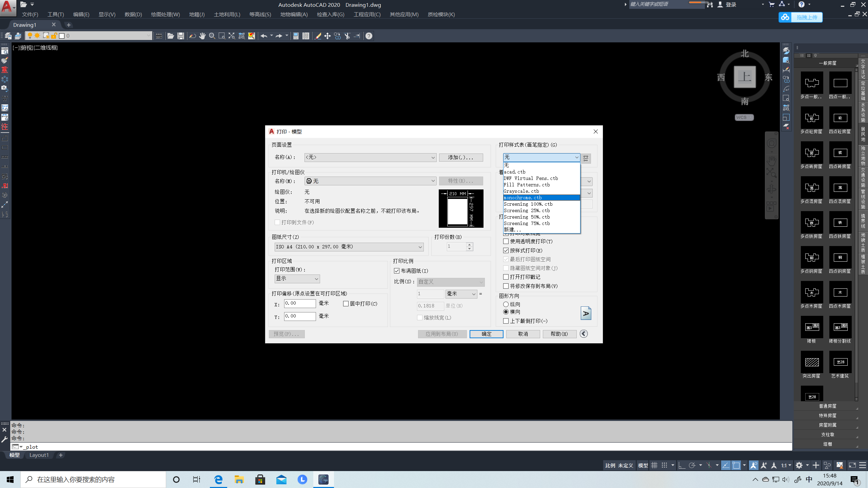Open the 打印范围 dropdown
The width and height of the screenshot is (868, 488).
coord(297,279)
